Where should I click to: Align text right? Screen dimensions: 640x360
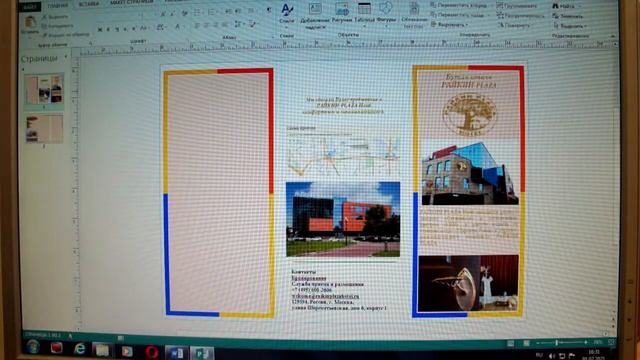click(216, 25)
